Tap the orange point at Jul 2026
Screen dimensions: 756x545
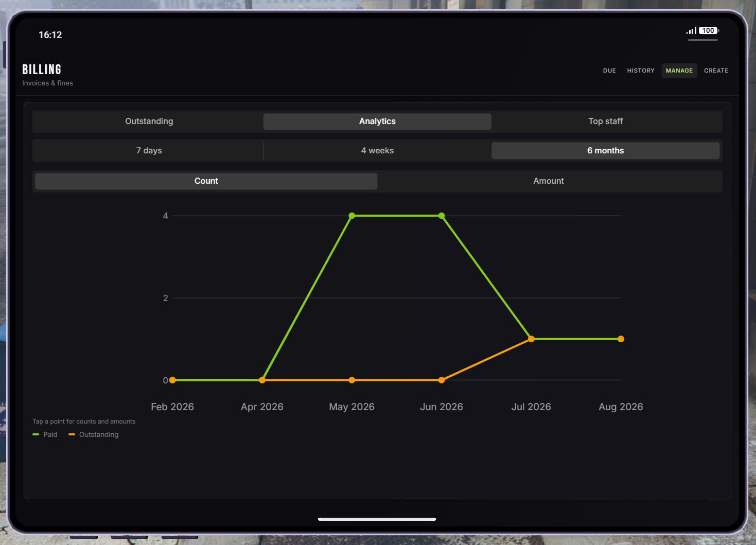click(531, 339)
